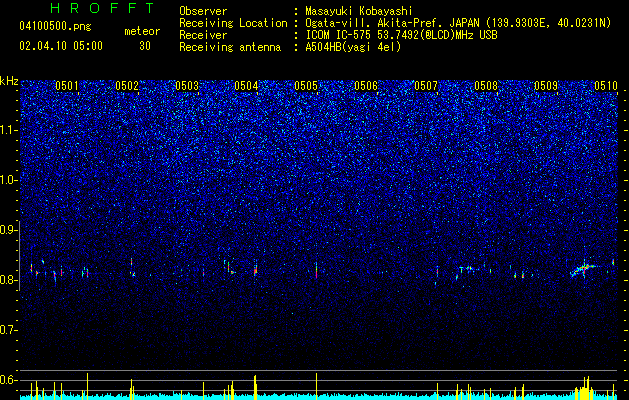Click the 1.1 frequency axis label
Image resolution: width=629 pixels, height=400 pixels.
pyautogui.click(x=9, y=130)
